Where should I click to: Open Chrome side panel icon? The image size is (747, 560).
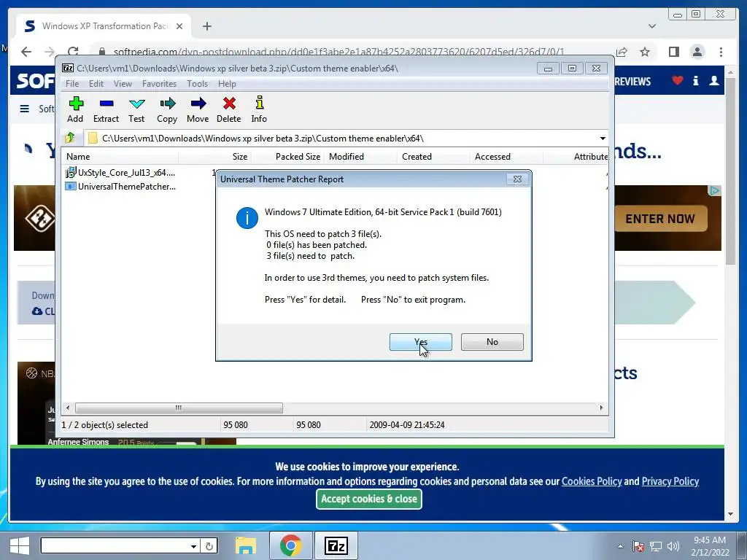(x=673, y=52)
